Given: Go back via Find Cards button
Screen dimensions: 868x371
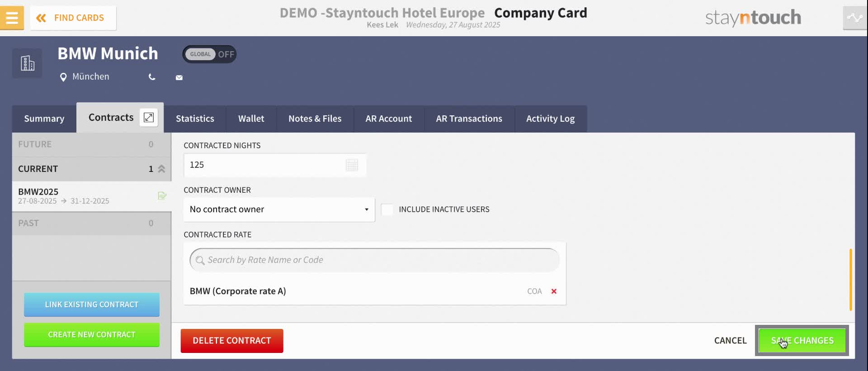Looking at the screenshot, I should click(73, 18).
